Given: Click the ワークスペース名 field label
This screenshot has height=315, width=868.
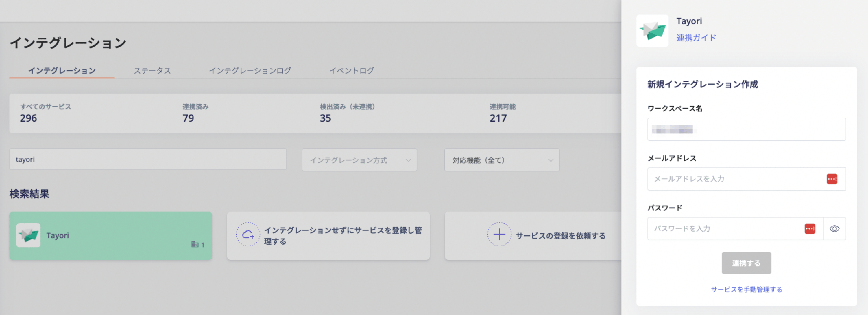Looking at the screenshot, I should 675,109.
